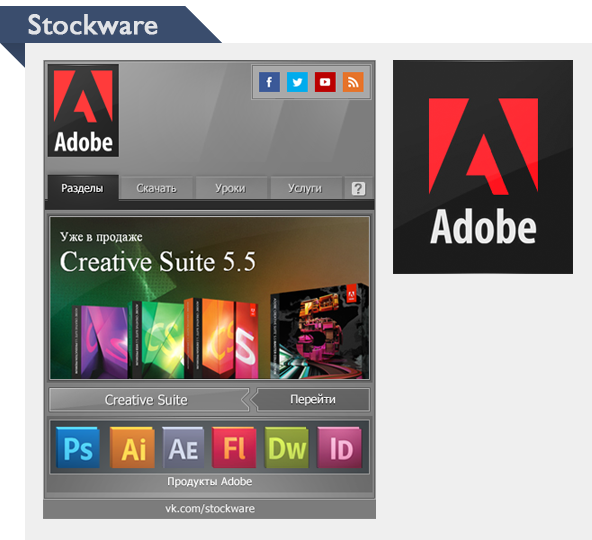Click the Продукты Adobe caption
592x540 pixels.
point(210,481)
